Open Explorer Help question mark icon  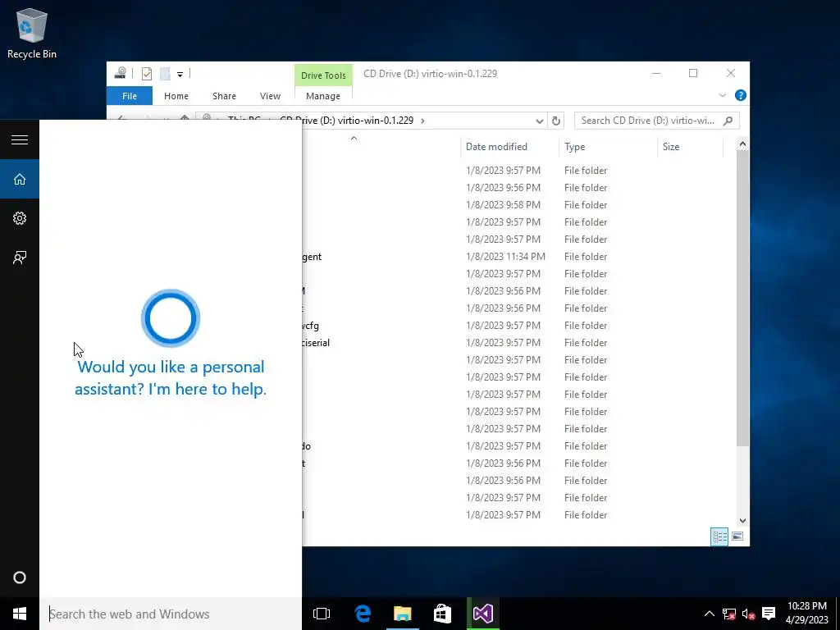point(741,95)
